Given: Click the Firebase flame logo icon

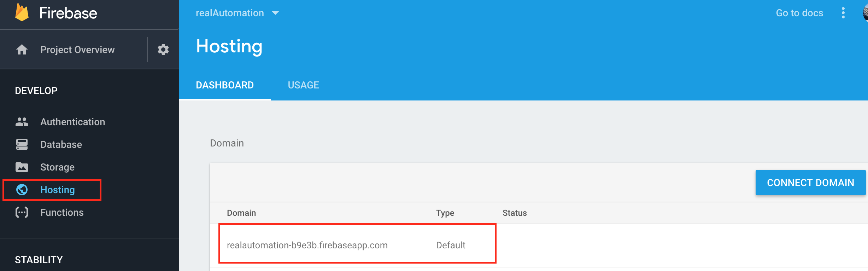Looking at the screenshot, I should tap(22, 12).
